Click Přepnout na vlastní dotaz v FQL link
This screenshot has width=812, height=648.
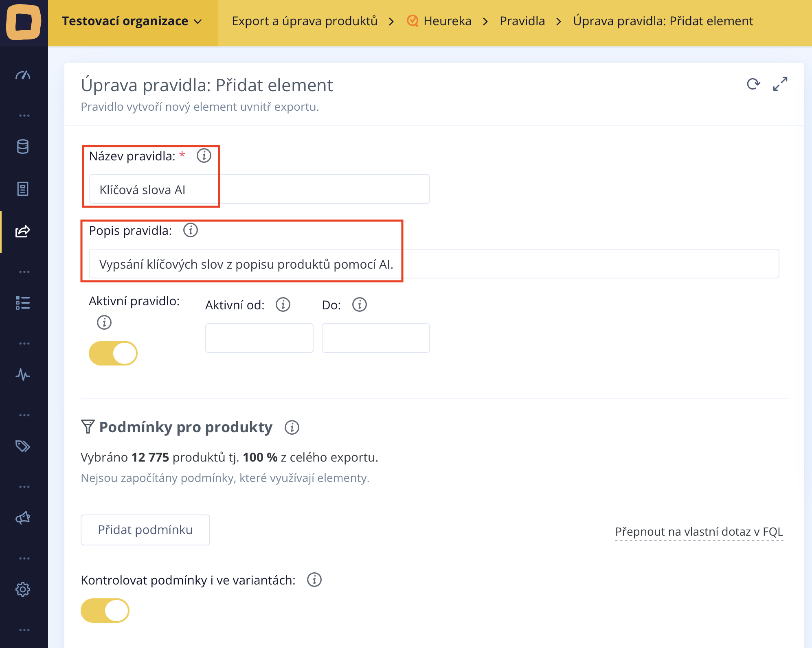click(x=699, y=532)
